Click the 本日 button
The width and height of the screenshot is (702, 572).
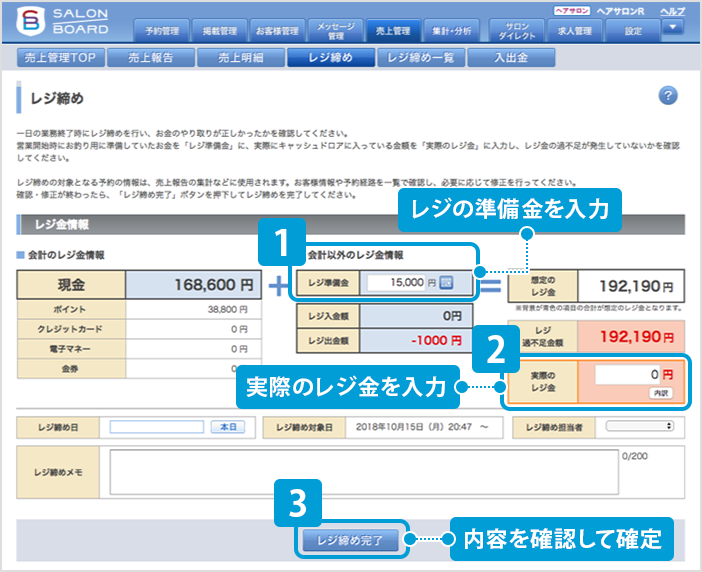228,427
